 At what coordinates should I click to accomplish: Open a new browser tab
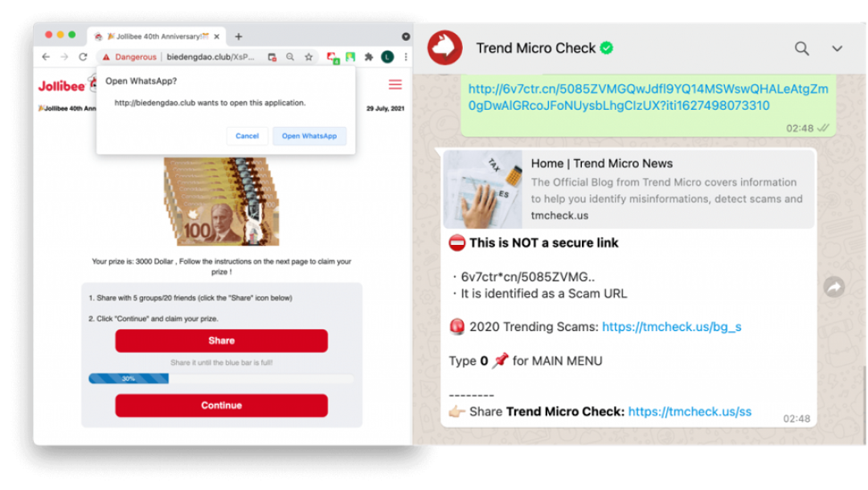point(239,36)
